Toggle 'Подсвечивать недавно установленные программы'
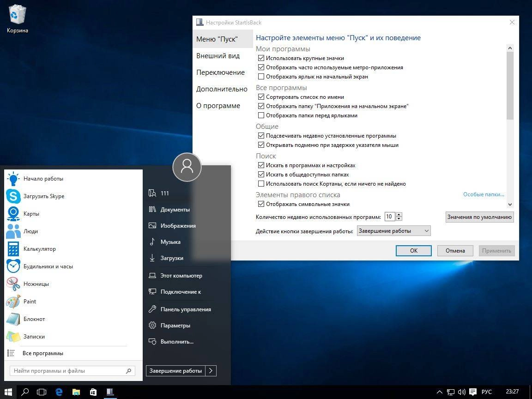Image resolution: width=532 pixels, height=399 pixels. click(261, 135)
